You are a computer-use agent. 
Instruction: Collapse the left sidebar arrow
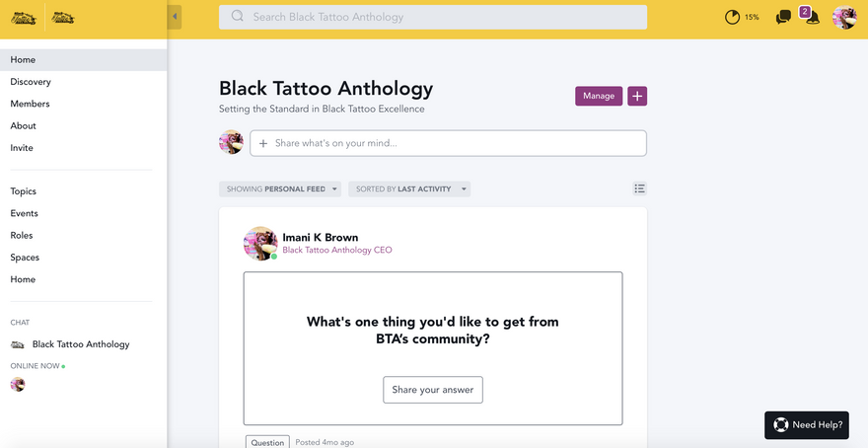[175, 17]
